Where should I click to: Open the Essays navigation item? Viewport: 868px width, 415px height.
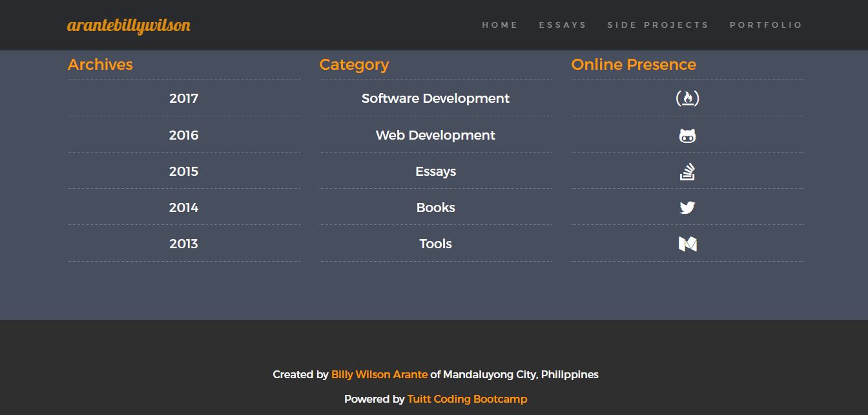563,25
